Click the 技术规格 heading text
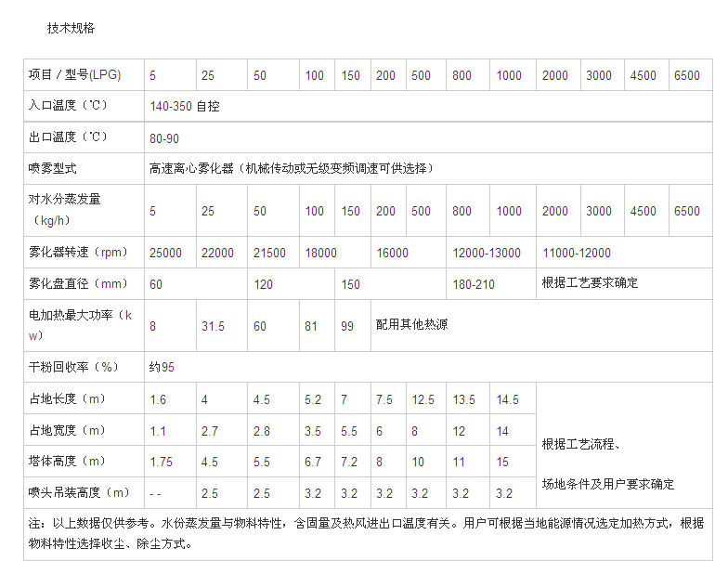Screen dimensions: 728x561 71,28
